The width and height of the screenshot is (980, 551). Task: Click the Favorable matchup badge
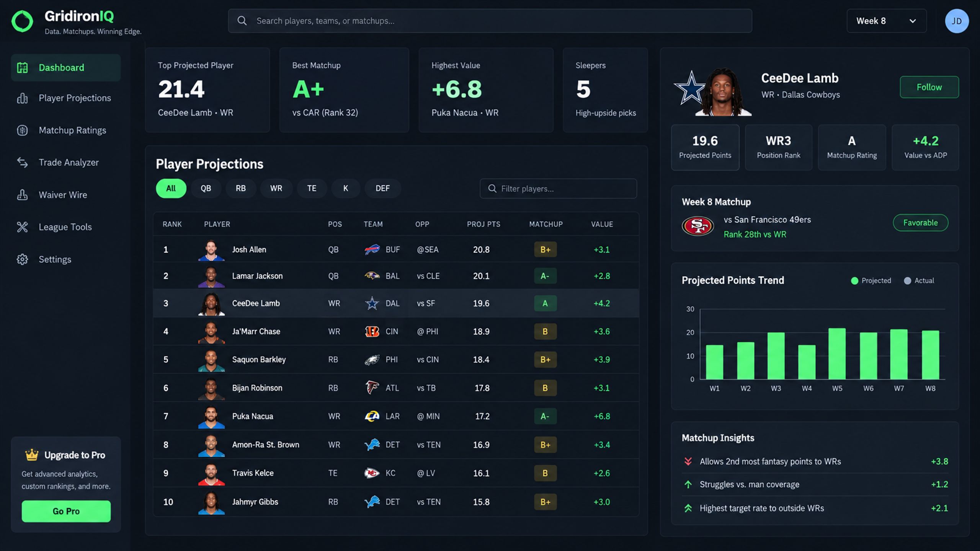(920, 223)
